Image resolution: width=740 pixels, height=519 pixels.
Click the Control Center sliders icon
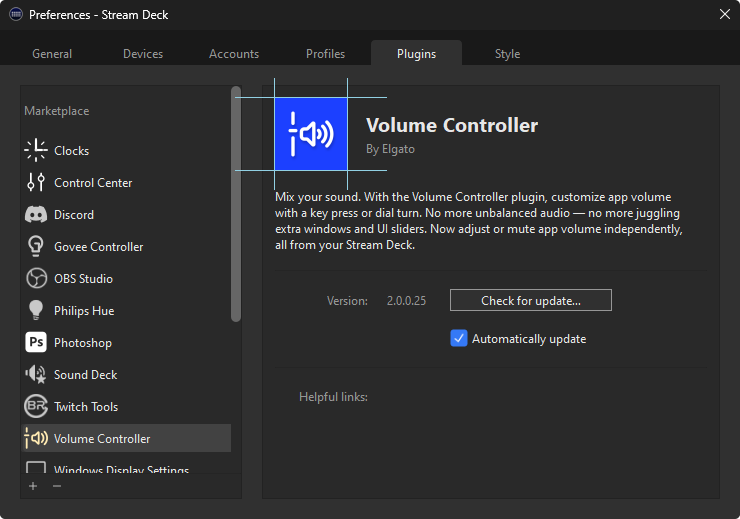(36, 182)
